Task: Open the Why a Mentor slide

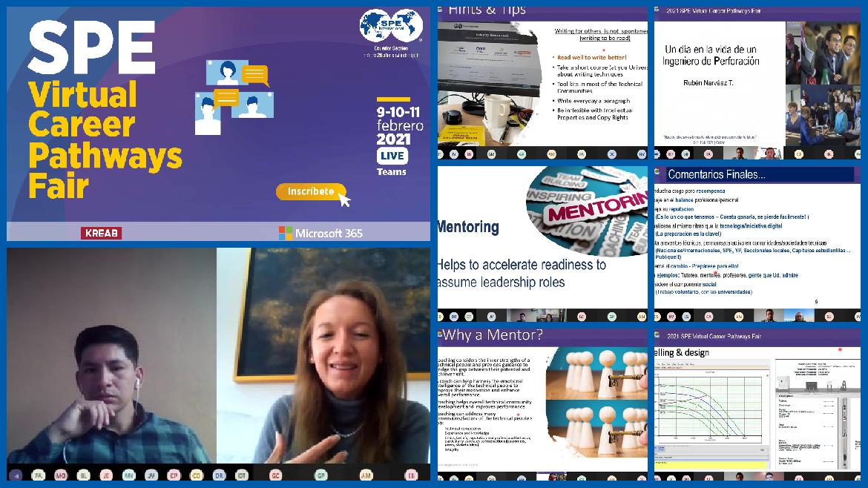Action: 542,404
